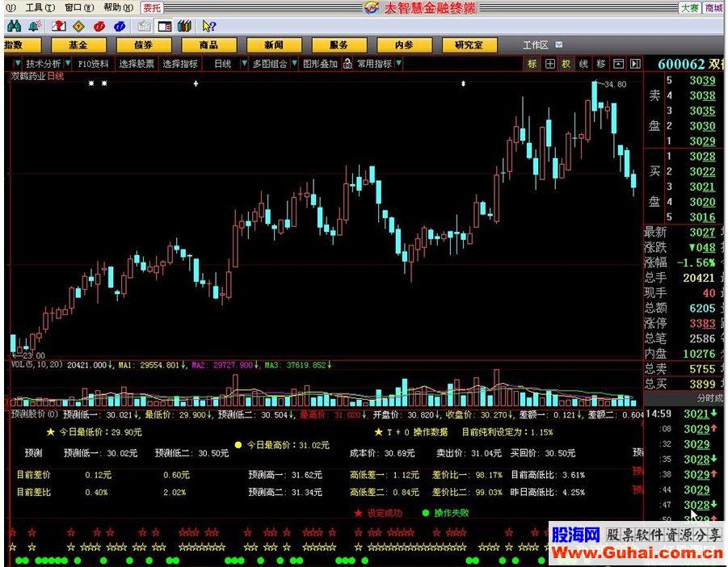Viewport: 728px width, 567px height.
Task: Click the 多图组合 toolbar item
Action: click(x=270, y=64)
